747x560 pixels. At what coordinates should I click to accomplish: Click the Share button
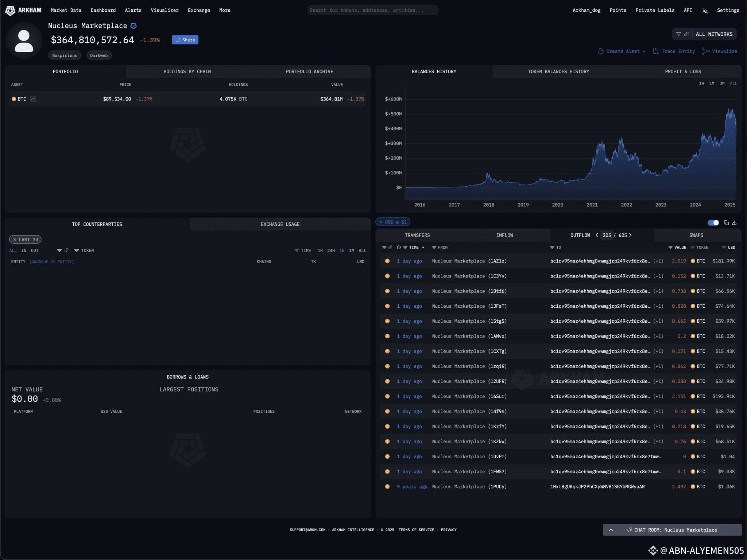coord(185,40)
